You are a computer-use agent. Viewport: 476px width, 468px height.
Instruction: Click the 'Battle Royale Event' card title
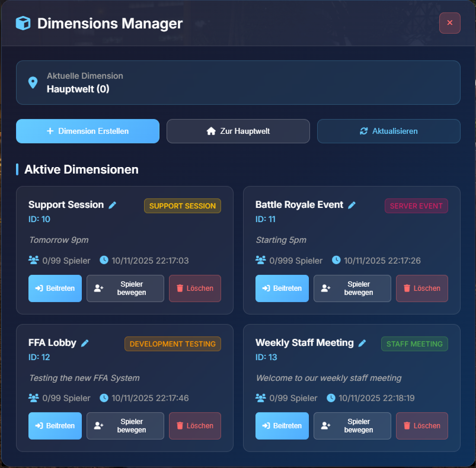(x=299, y=205)
